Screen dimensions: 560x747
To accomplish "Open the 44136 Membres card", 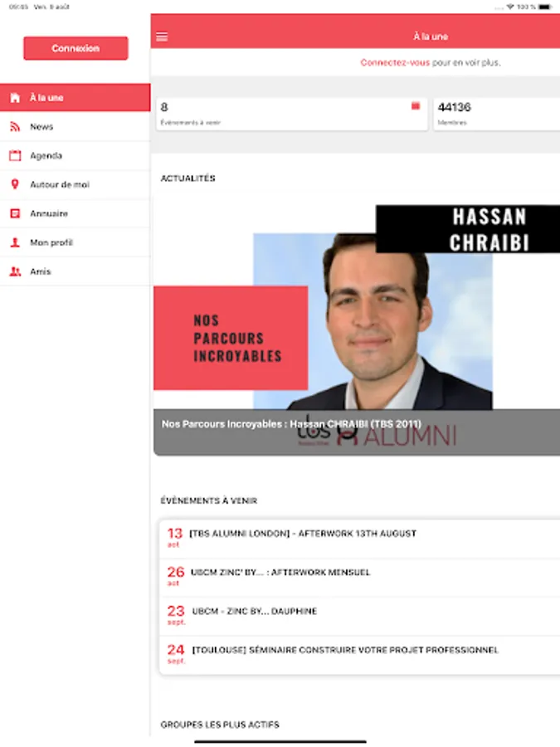I will click(497, 114).
